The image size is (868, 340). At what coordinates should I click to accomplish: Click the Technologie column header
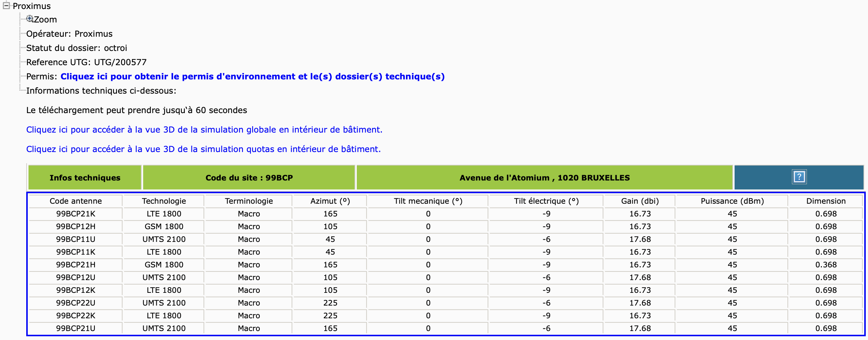[164, 201]
